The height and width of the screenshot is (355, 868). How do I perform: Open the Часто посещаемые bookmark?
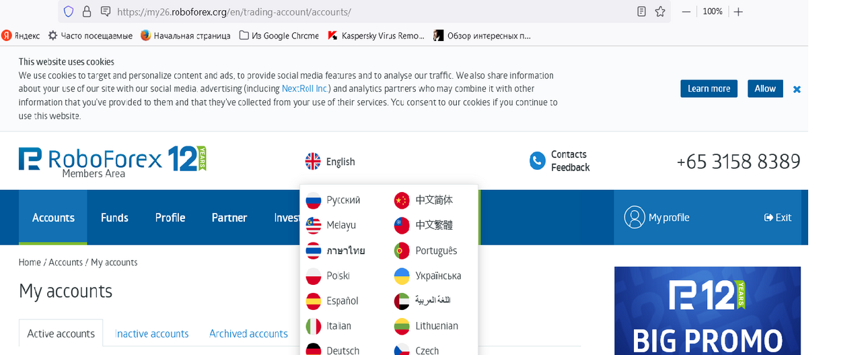click(x=90, y=35)
